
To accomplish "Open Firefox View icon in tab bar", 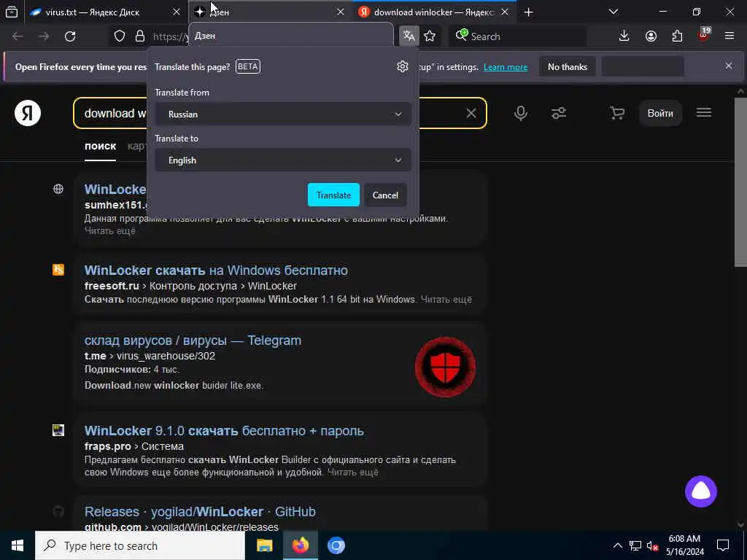I will coord(12,12).
